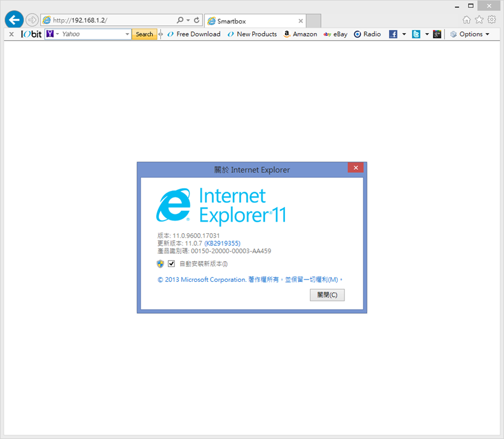Click the Amazon toolbar shortcut
This screenshot has height=439, width=504.
(x=300, y=34)
